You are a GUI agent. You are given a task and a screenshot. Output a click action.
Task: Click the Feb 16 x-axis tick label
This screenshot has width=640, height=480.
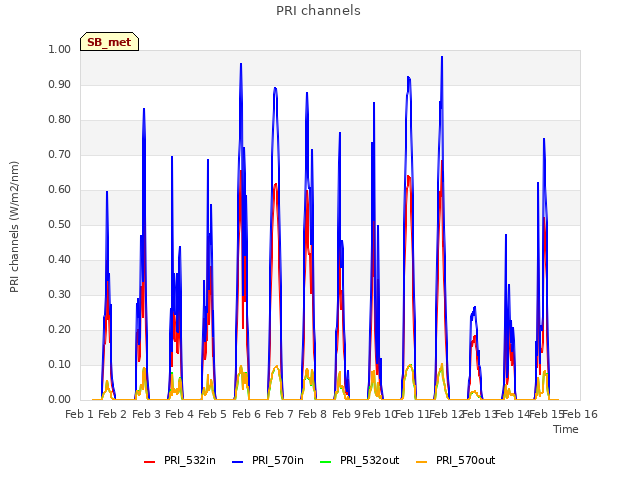coord(580,414)
